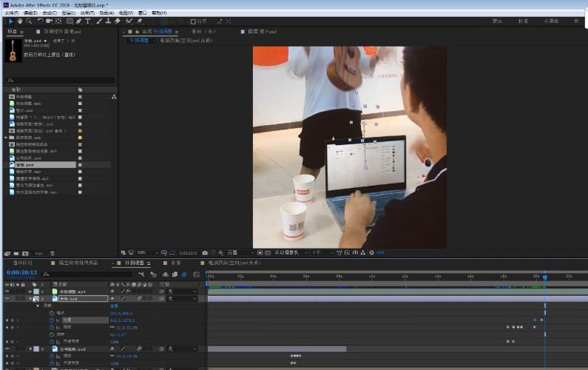Switch to the 渲染队列 tab

(x=22, y=263)
